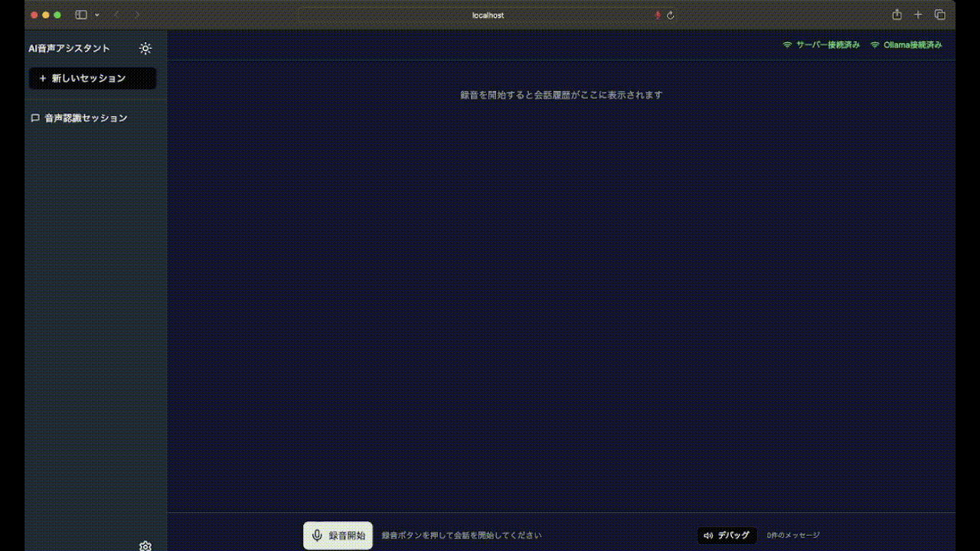Click the 0件のメッセージ message counter
The image size is (980, 551).
(x=793, y=536)
